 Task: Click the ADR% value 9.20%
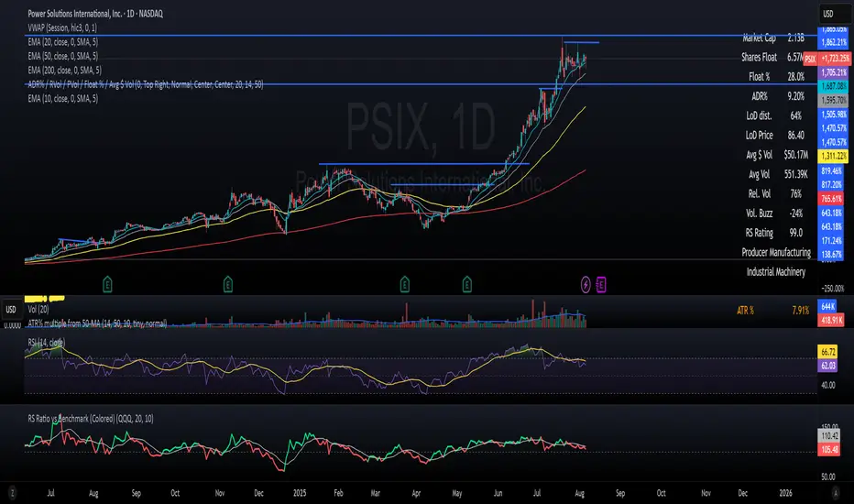[795, 96]
